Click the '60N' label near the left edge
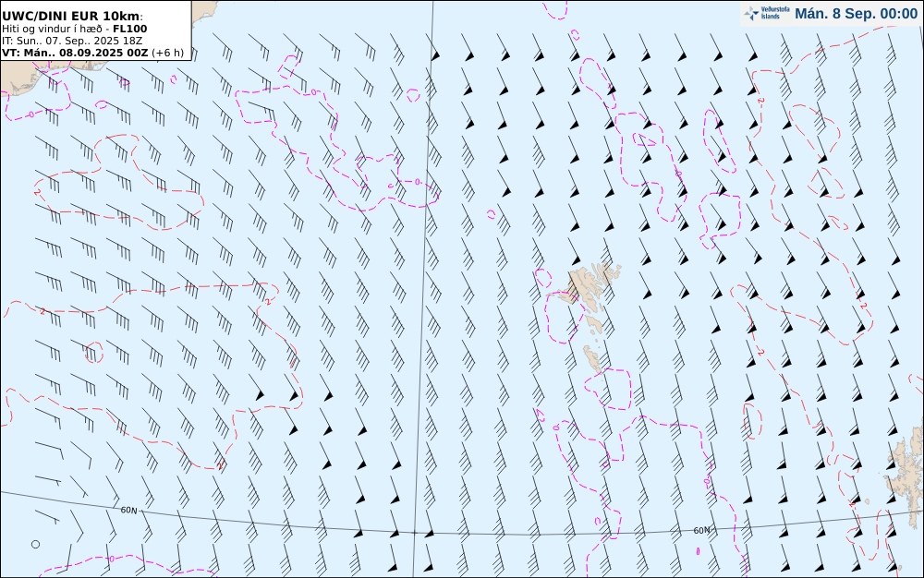This screenshot has width=924, height=578. [x=128, y=510]
